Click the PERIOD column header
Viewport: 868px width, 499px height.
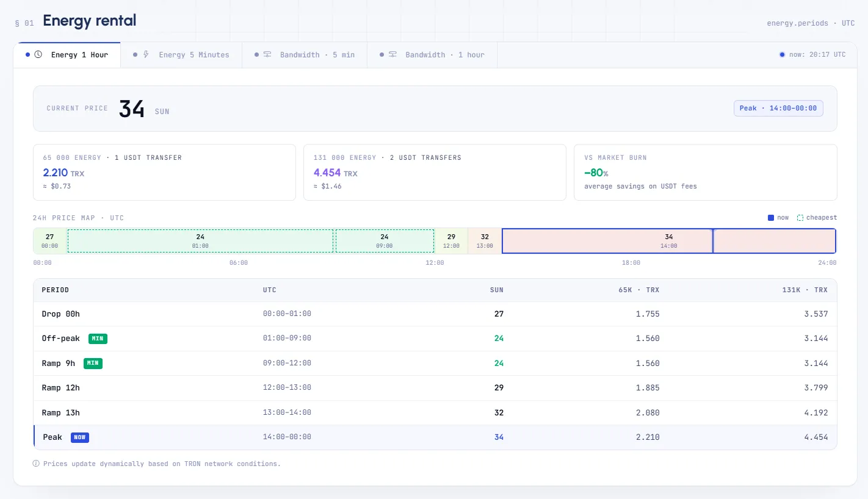(56, 290)
